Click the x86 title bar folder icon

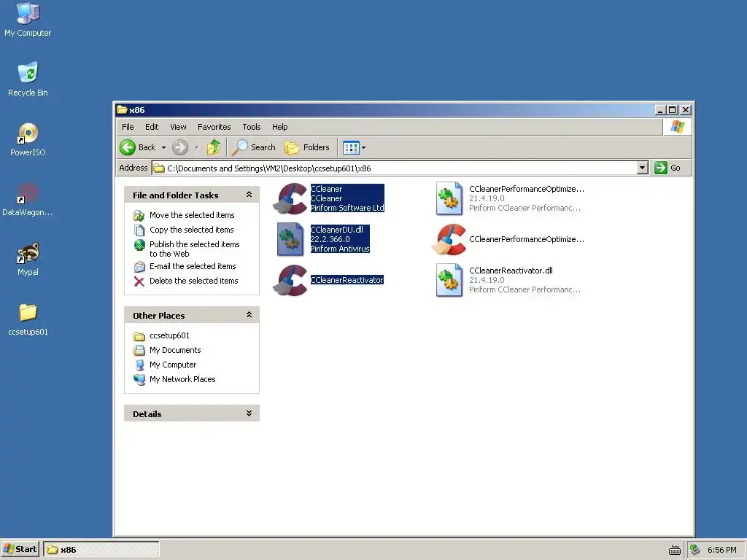point(122,110)
